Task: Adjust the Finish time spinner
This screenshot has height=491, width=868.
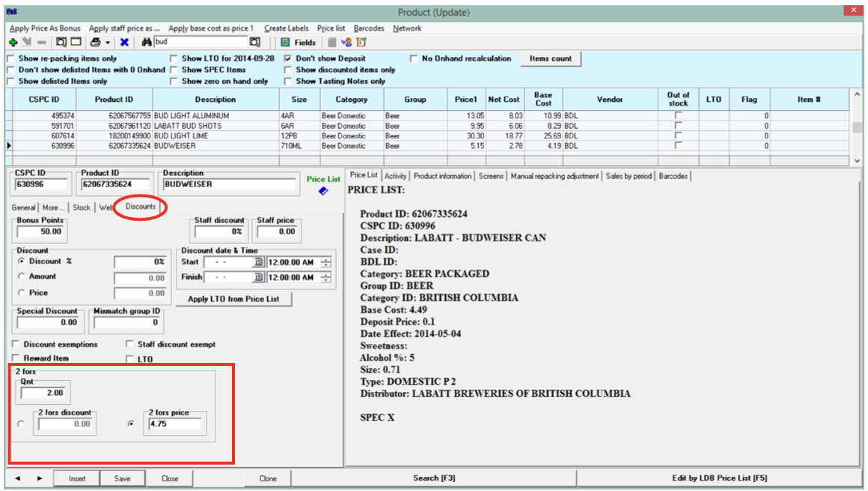Action: 326,277
